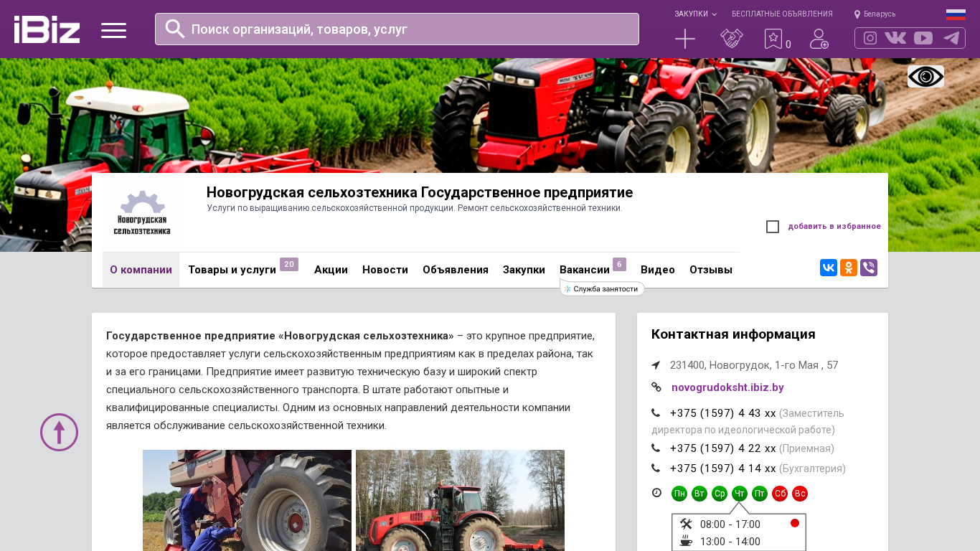Click the phone icon beside 4 43 xx

coord(656,413)
